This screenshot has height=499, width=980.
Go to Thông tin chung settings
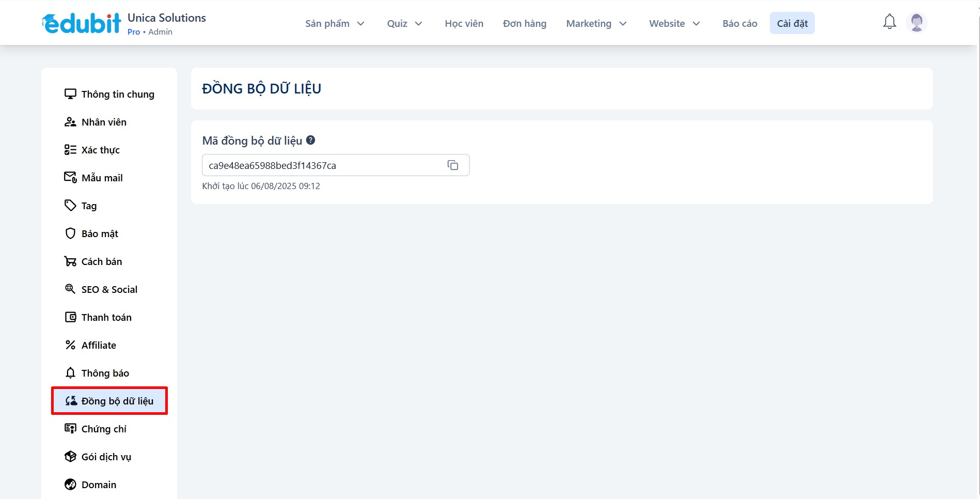point(109,94)
